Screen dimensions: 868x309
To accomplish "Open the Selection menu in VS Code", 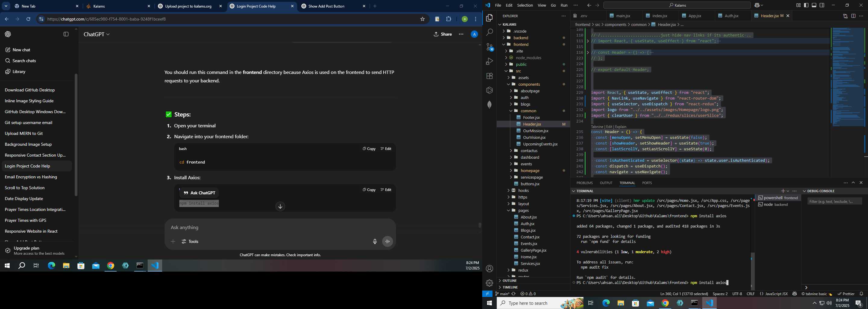I will [x=525, y=5].
